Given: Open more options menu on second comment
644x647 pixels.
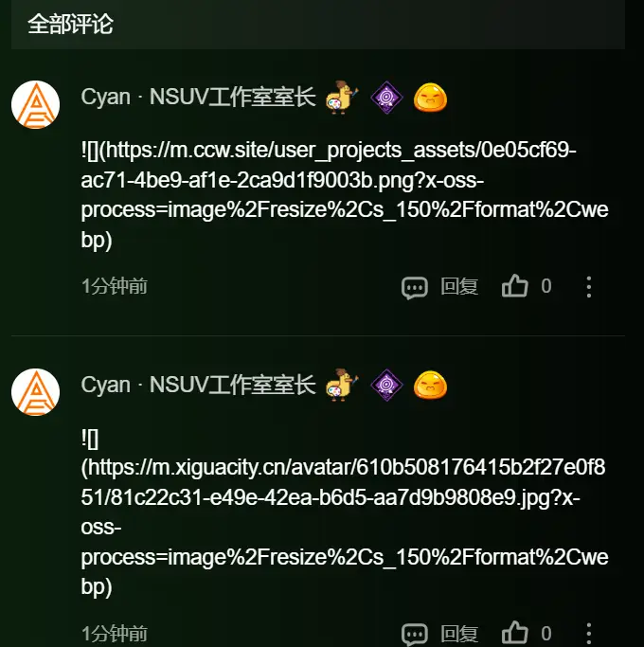Looking at the screenshot, I should pos(589,634).
